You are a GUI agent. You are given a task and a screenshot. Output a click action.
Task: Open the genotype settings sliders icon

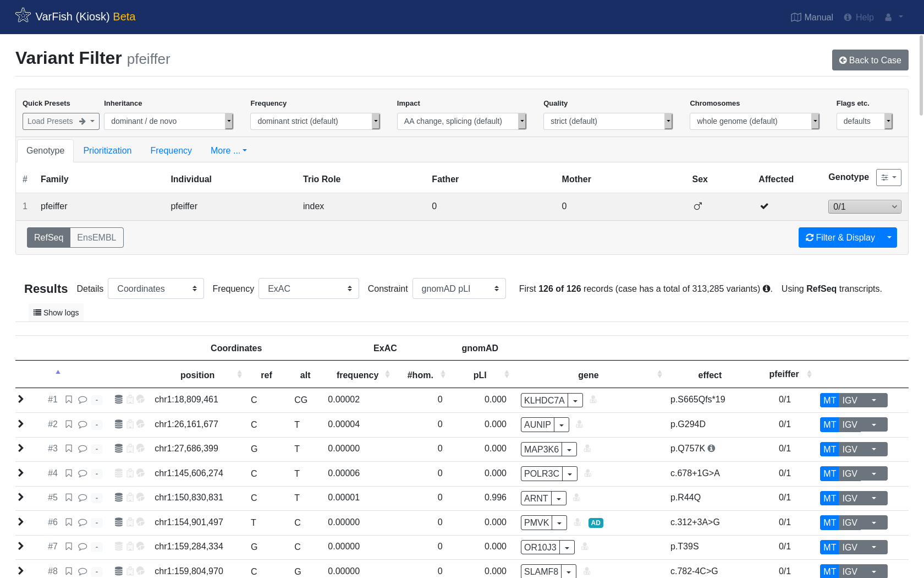pyautogui.click(x=889, y=177)
